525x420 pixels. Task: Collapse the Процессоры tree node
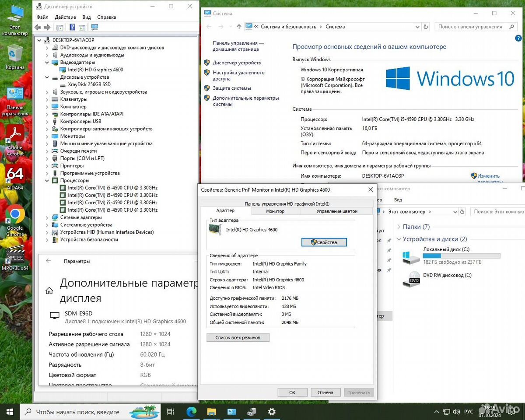(47, 180)
